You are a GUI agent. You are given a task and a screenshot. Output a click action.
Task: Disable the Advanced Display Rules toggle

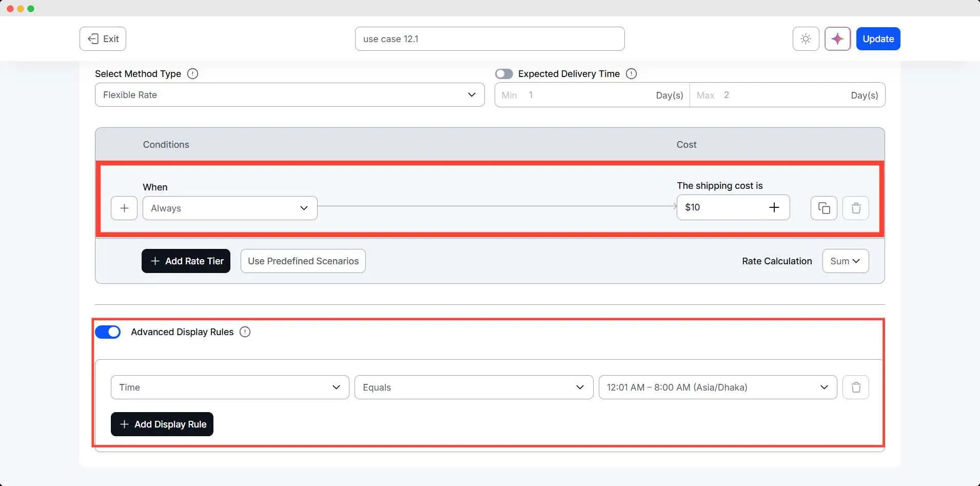108,332
